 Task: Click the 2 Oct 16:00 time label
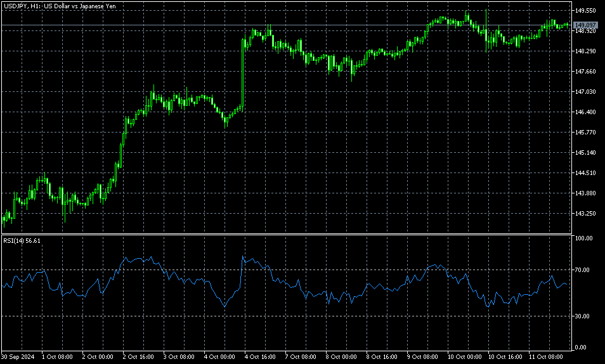140,357
